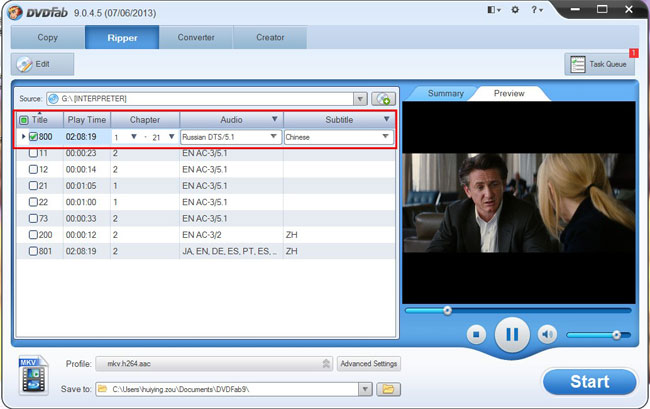Click the add source disc icon

(x=383, y=99)
